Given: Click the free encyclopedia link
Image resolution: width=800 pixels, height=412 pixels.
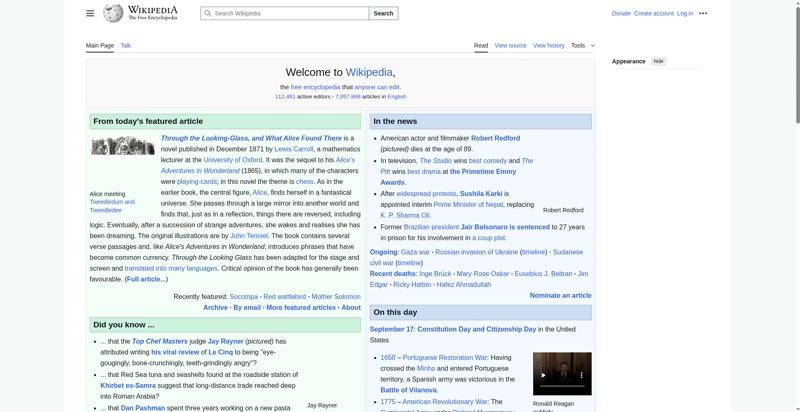Looking at the screenshot, I should (x=315, y=87).
